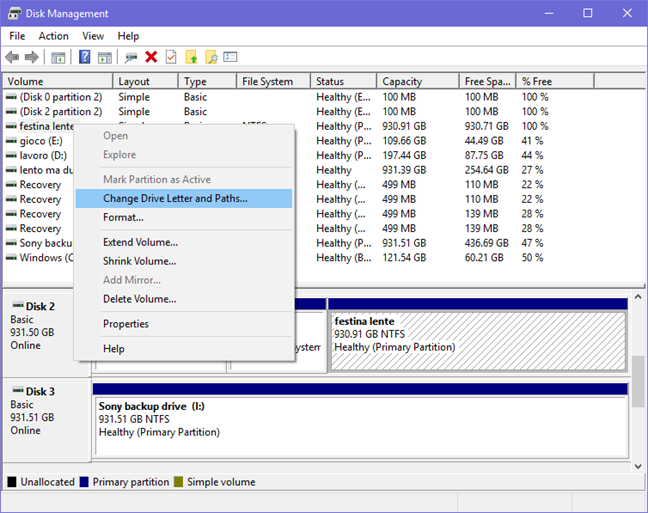This screenshot has width=648, height=513.
Task: Click disk icon beside Disk 2 label
Action: pos(18,305)
